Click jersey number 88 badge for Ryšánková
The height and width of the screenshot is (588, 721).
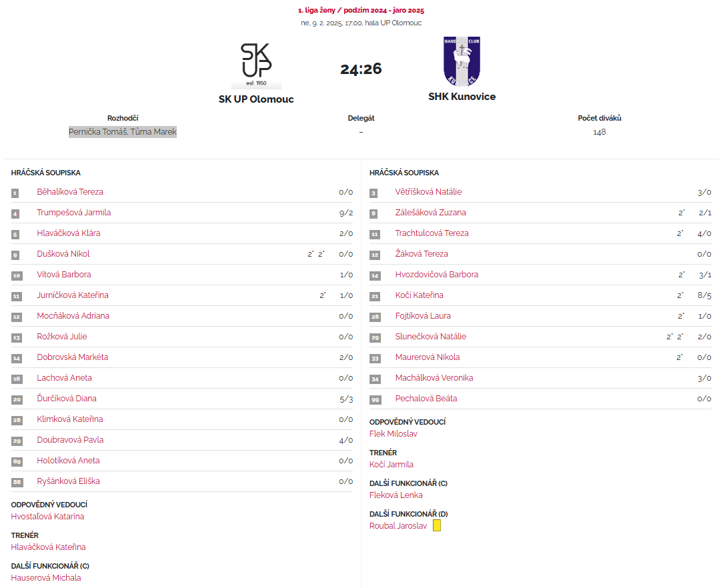coord(16,482)
